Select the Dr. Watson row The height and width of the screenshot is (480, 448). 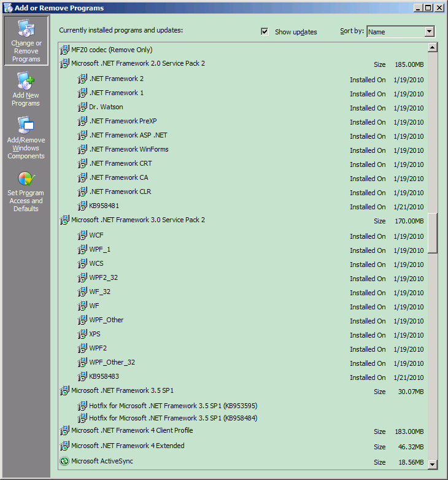(x=251, y=107)
